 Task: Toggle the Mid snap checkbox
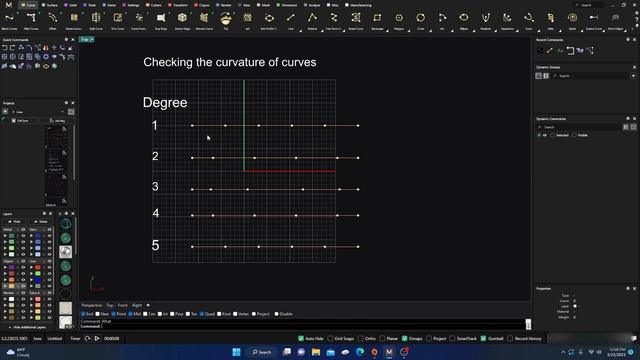131,314
